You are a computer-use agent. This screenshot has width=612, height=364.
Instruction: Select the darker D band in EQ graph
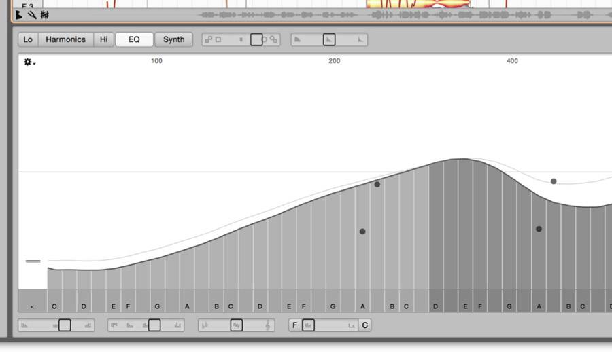[x=436, y=238]
